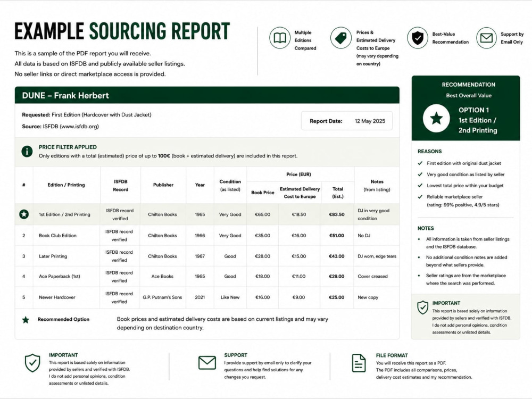The image size is (532, 399).
Task: Click the price tag icon
Action: click(340, 38)
